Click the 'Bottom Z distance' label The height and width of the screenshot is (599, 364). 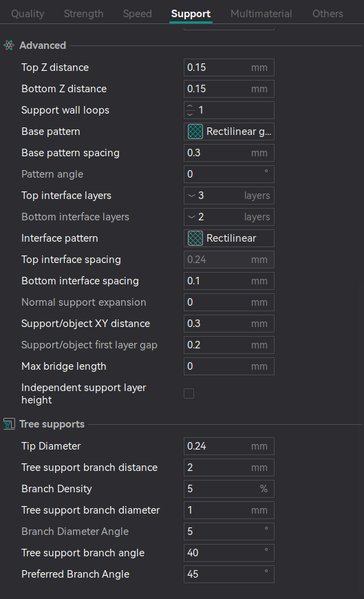click(64, 89)
